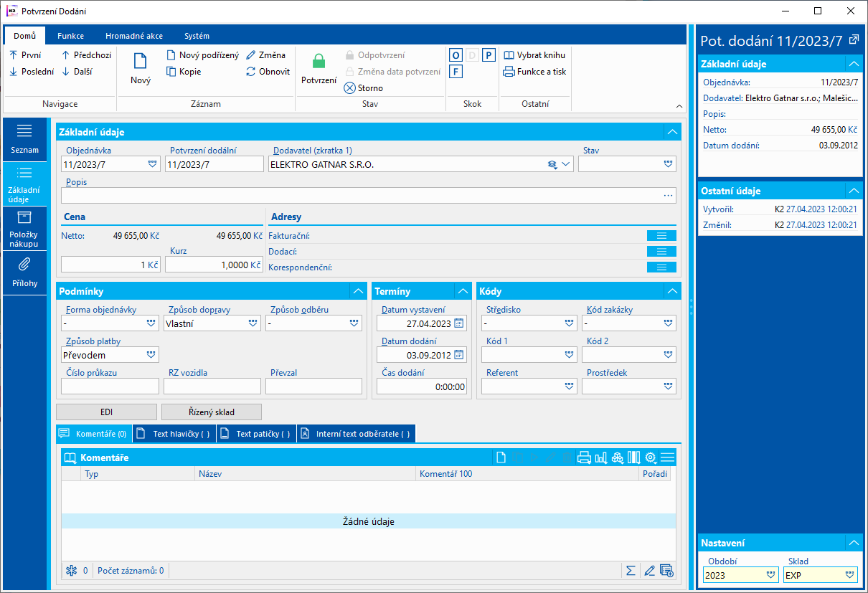Screen dimensions: 868x593
Task: Open Způsob platby dropdown
Action: (151, 354)
